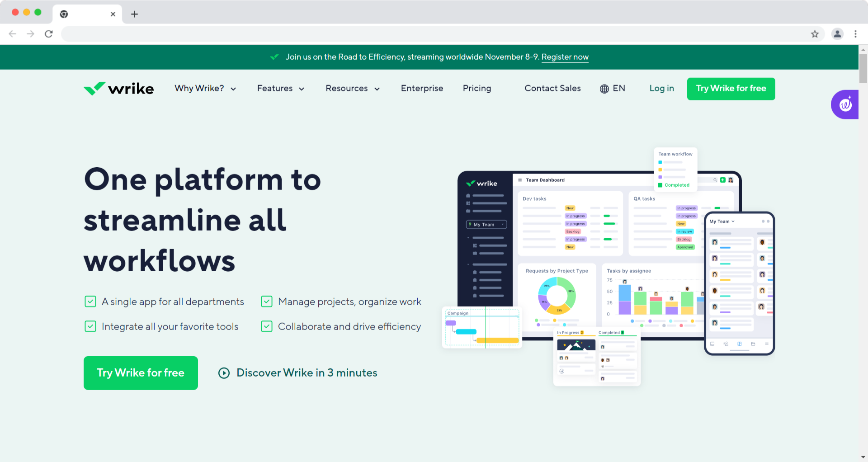Click the Team Dashboard title text
The image size is (868, 462).
pos(545,180)
